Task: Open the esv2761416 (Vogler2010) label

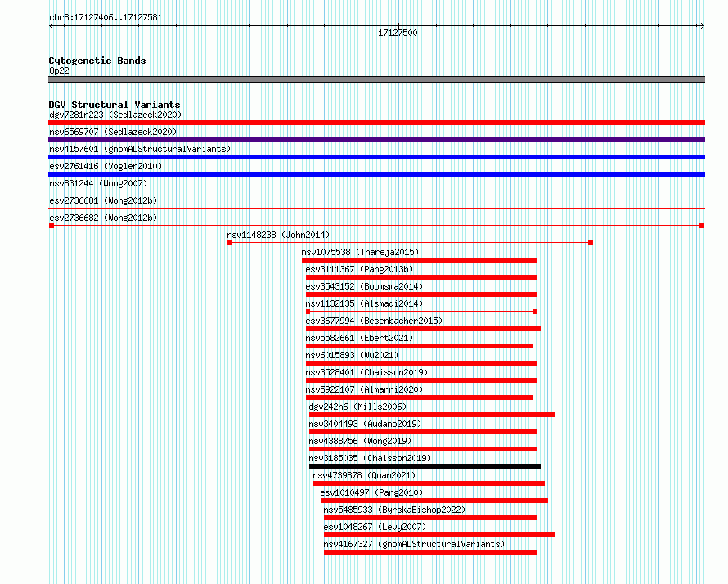Action: (106, 166)
